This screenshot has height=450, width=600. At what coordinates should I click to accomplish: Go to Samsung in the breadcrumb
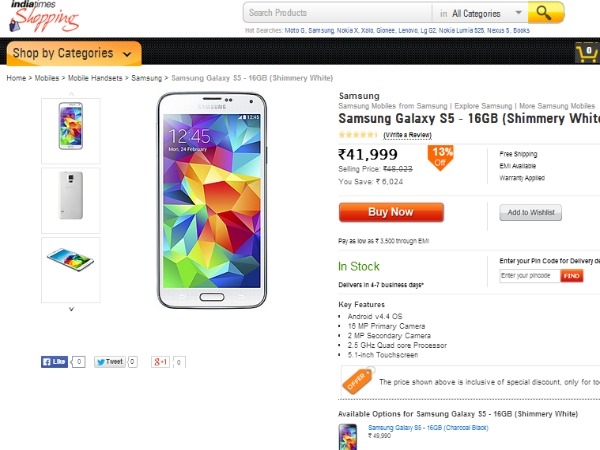pyautogui.click(x=147, y=78)
